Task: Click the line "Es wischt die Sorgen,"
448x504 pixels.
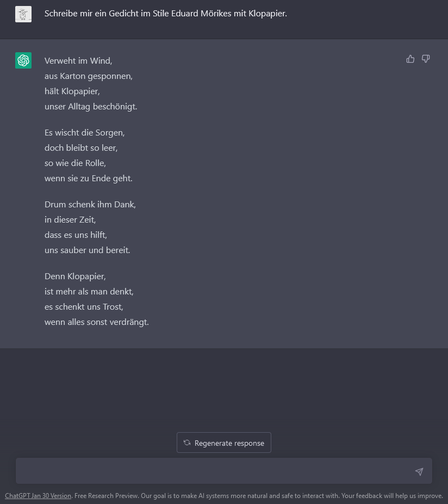Action: [x=85, y=133]
